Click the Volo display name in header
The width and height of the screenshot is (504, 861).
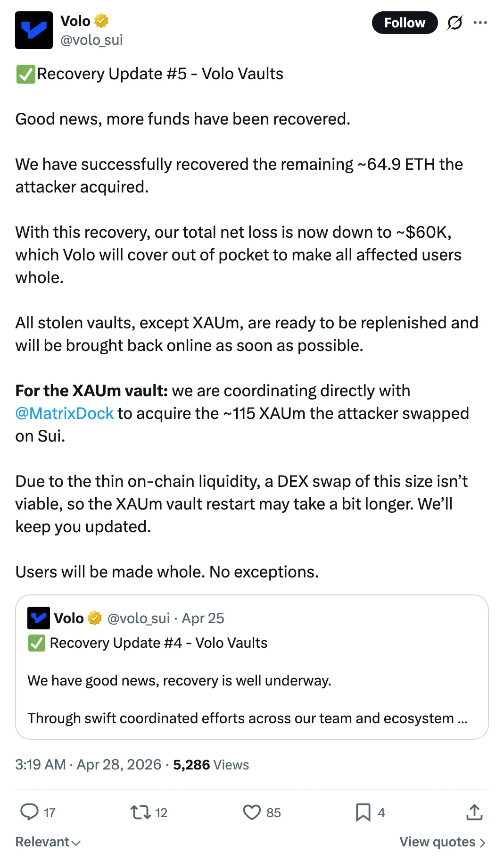coord(75,21)
